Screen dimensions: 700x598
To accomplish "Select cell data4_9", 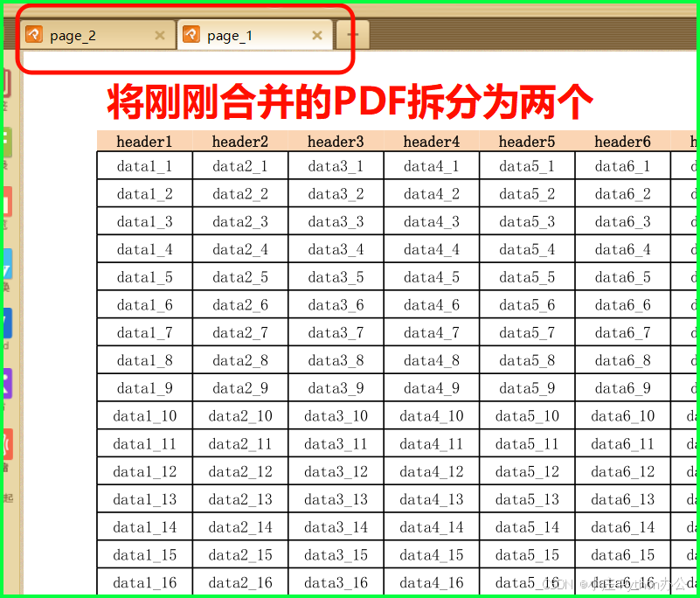I will click(431, 387).
